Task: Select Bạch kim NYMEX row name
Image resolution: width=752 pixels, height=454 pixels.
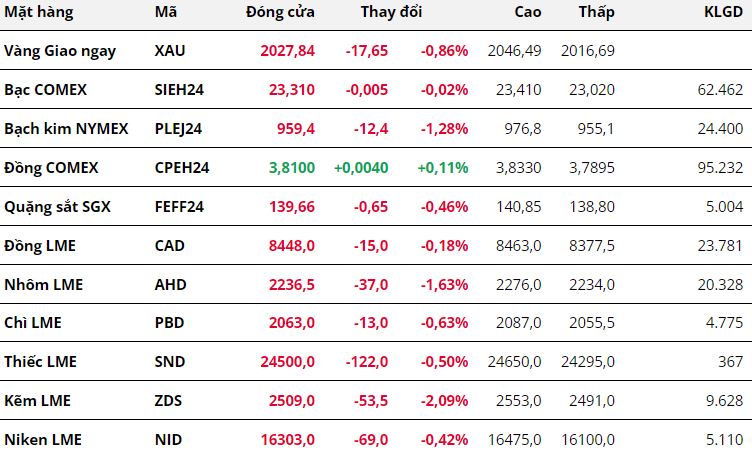Action: (62, 128)
